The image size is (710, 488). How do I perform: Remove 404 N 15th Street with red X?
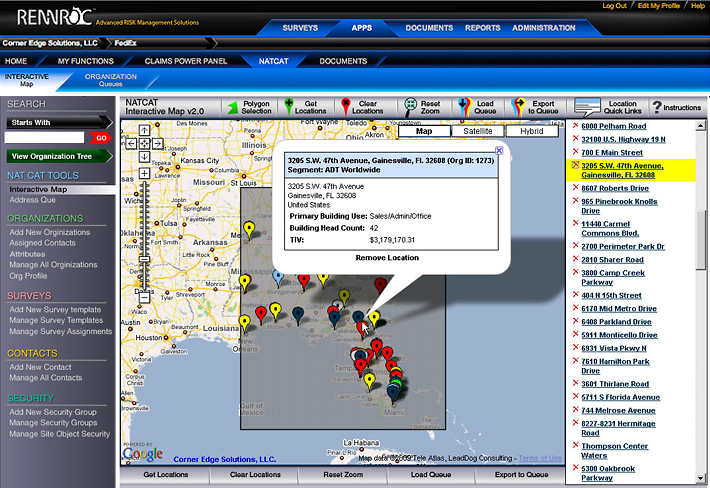click(576, 295)
